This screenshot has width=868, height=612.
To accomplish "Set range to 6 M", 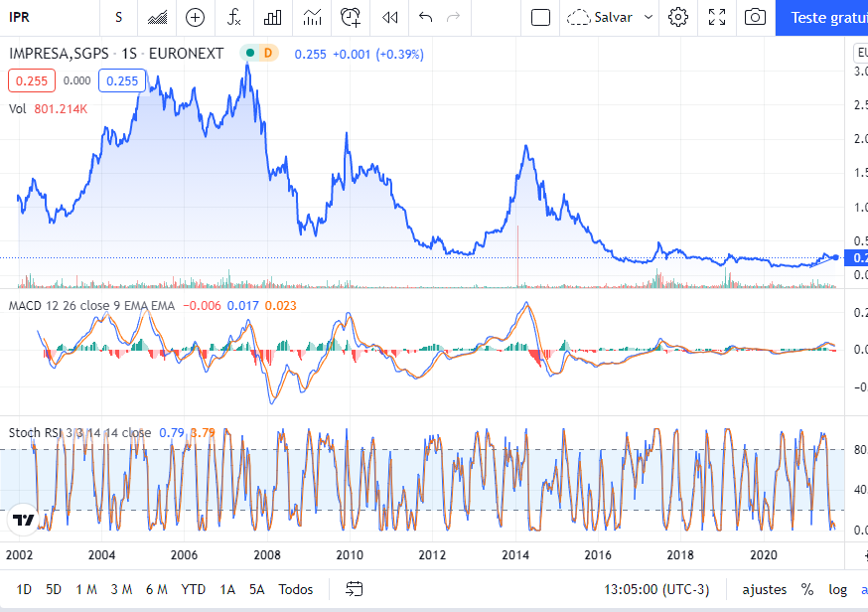I will [157, 589].
